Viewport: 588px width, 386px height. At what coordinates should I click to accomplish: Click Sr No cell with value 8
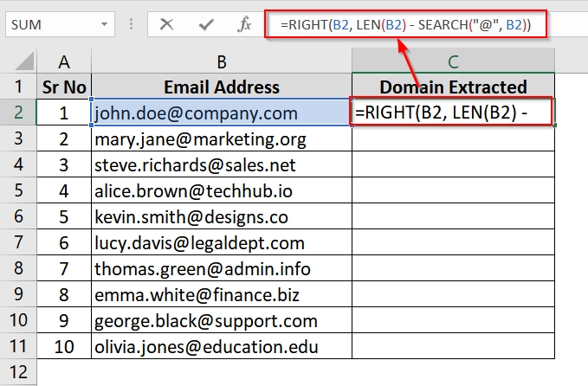[64, 293]
